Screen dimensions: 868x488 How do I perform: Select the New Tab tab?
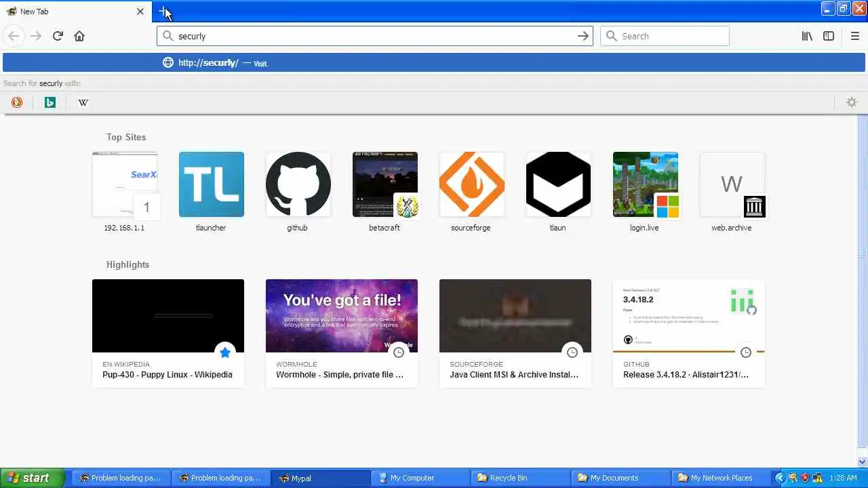(75, 12)
